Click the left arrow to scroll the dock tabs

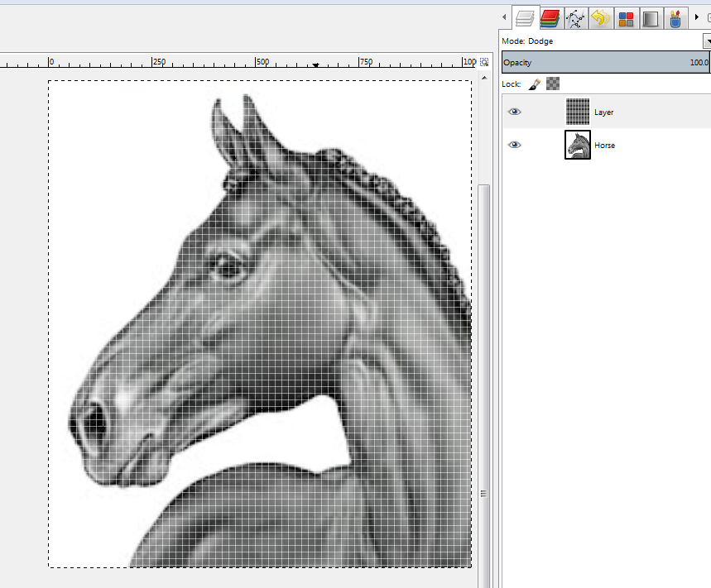coord(503,17)
